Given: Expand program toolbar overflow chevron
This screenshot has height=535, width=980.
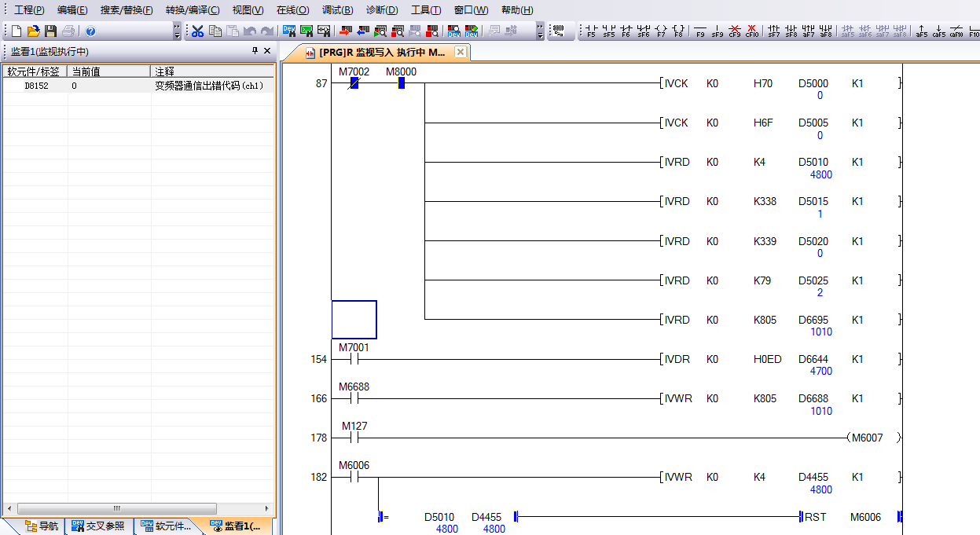Looking at the screenshot, I should pyautogui.click(x=540, y=31).
